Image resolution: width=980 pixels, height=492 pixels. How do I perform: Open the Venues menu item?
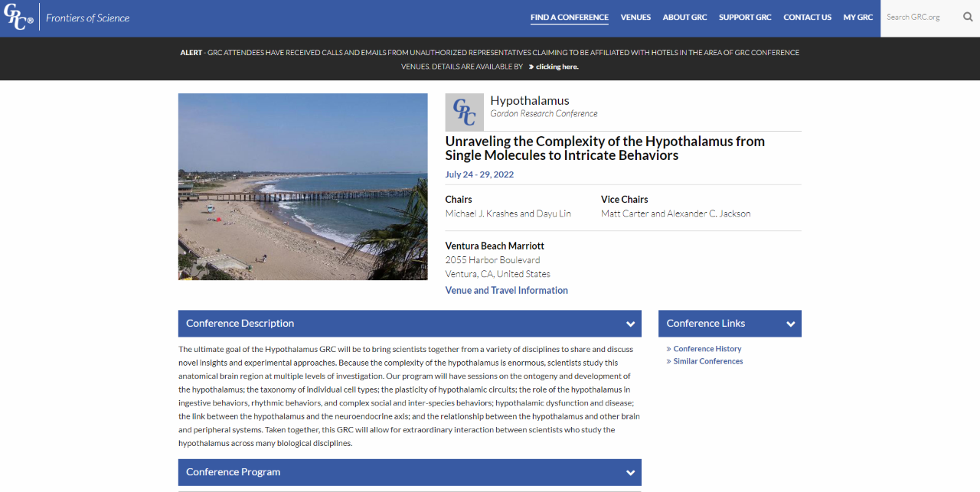[635, 18]
